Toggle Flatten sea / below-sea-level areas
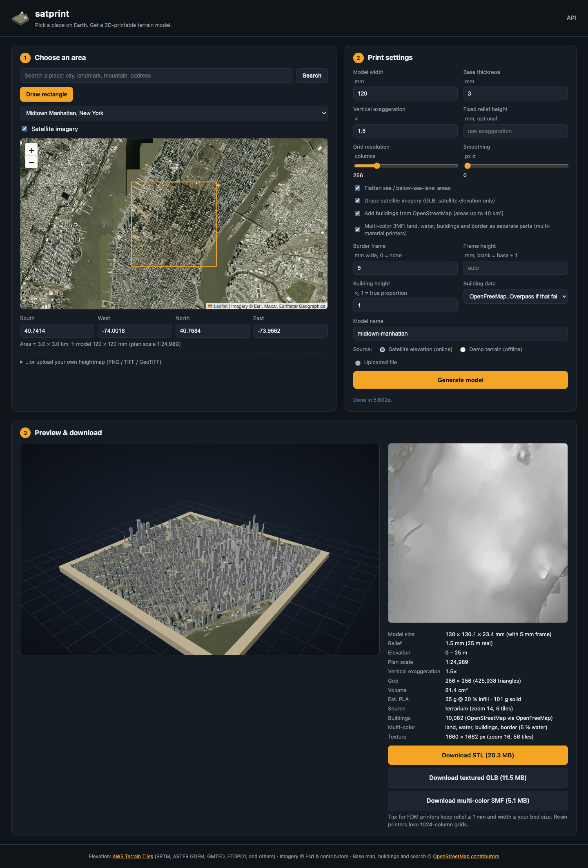The height and width of the screenshot is (868, 588). tap(357, 188)
